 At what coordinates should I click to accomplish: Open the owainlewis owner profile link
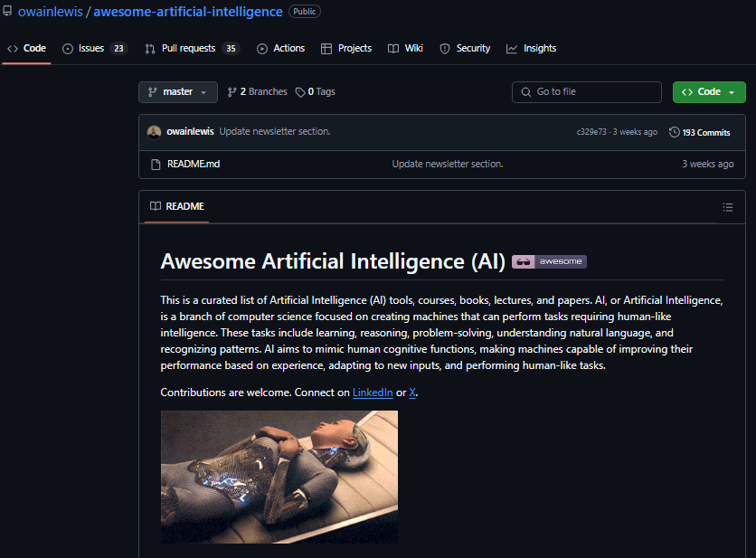50,12
